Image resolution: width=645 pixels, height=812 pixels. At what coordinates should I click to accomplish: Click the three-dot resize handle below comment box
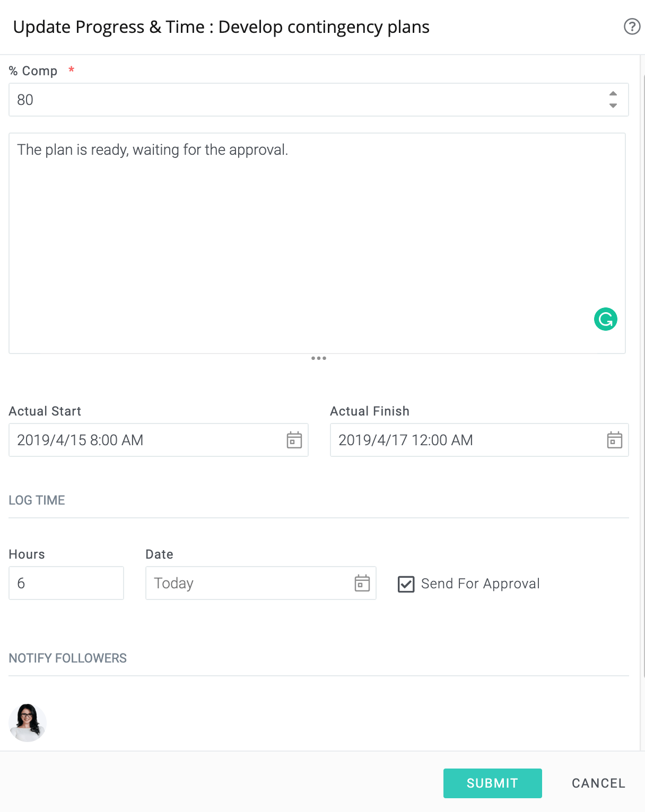(319, 358)
